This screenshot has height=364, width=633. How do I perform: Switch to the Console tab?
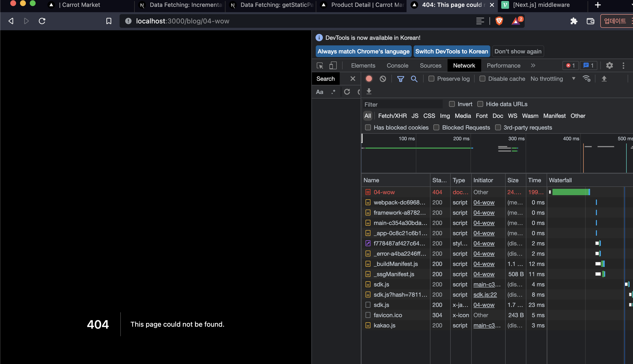(x=397, y=65)
